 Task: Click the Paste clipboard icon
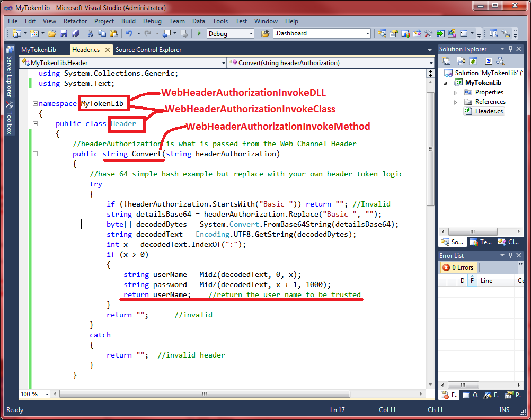click(x=114, y=33)
